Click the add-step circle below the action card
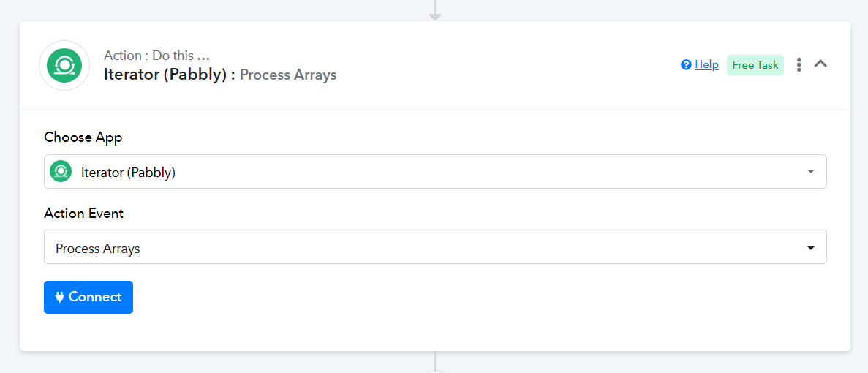The height and width of the screenshot is (373, 868). [x=435, y=371]
